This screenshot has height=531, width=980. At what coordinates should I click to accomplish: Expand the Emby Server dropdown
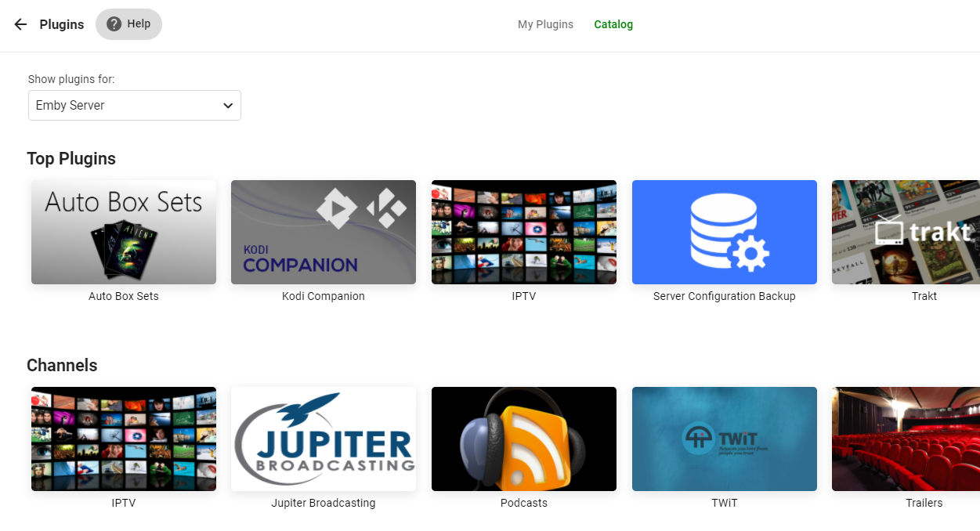(135, 105)
